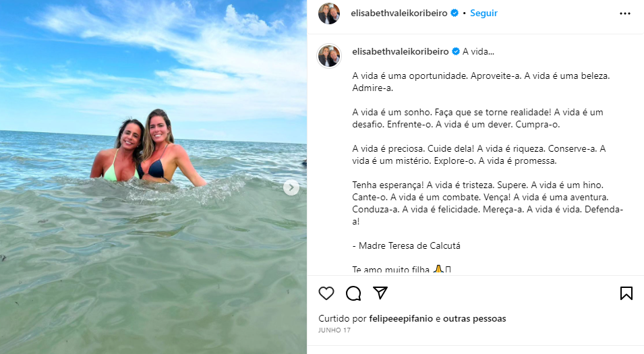644x354 pixels.
Task: Open the caption profile picture avatar
Action: pos(329,56)
